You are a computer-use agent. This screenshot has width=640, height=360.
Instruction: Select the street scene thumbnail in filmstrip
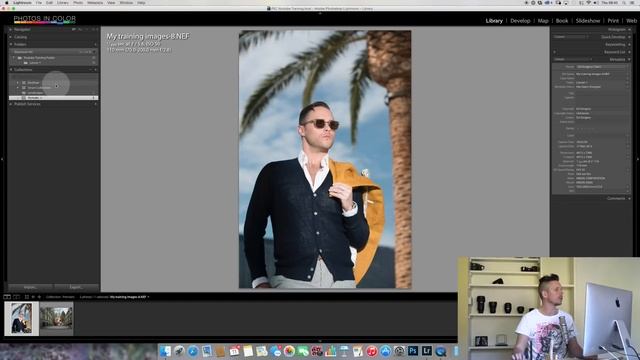pos(56,318)
